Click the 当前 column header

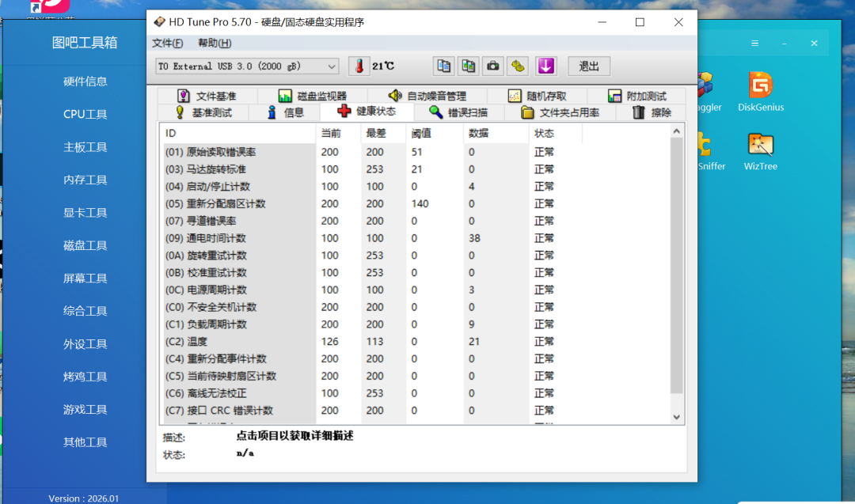[x=338, y=134]
